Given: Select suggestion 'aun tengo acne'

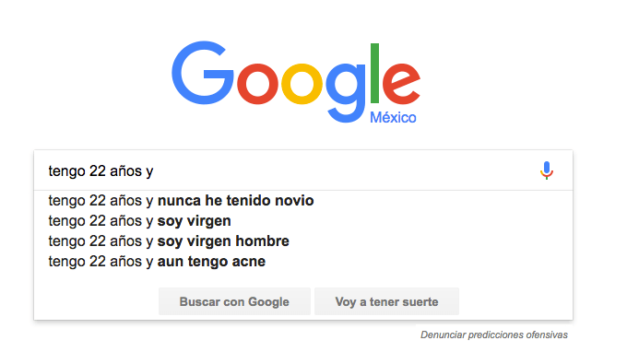Looking at the screenshot, I should click(x=303, y=262).
